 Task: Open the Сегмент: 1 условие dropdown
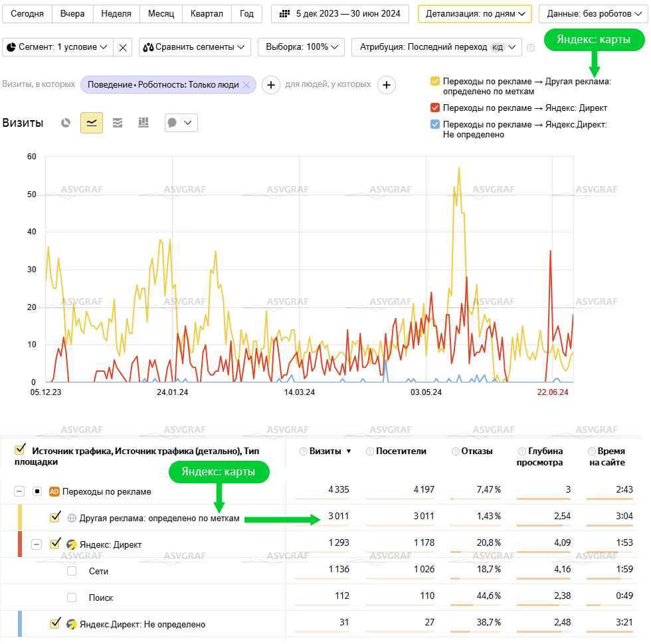(58, 47)
